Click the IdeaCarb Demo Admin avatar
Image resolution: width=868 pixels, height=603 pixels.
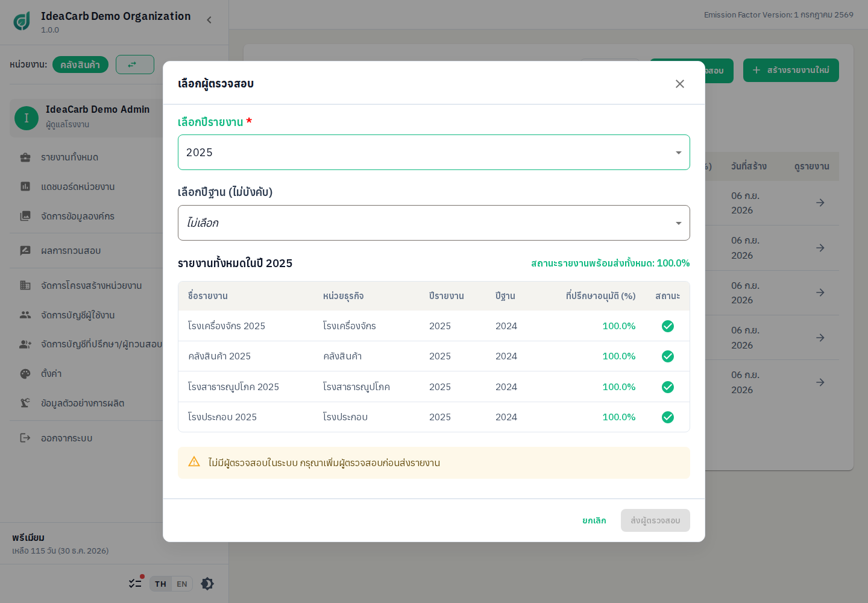(27, 118)
